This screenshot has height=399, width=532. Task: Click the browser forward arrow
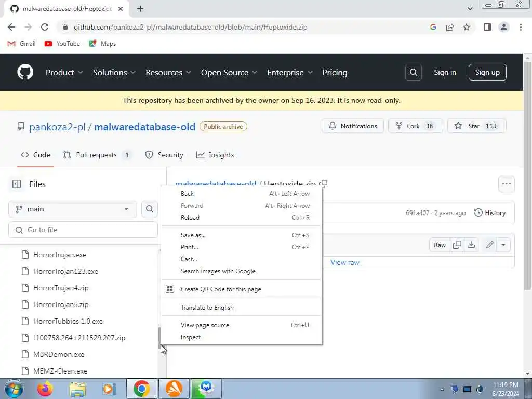tap(28, 27)
